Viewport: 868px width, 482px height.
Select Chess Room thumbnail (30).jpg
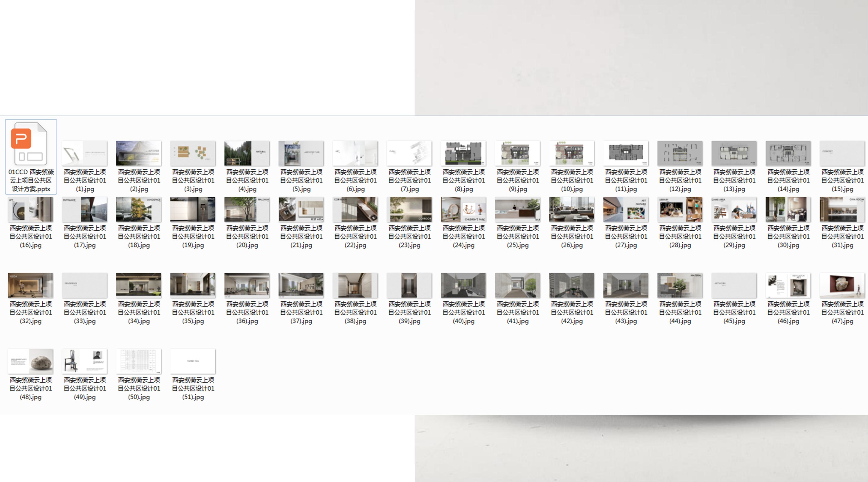pos(788,210)
